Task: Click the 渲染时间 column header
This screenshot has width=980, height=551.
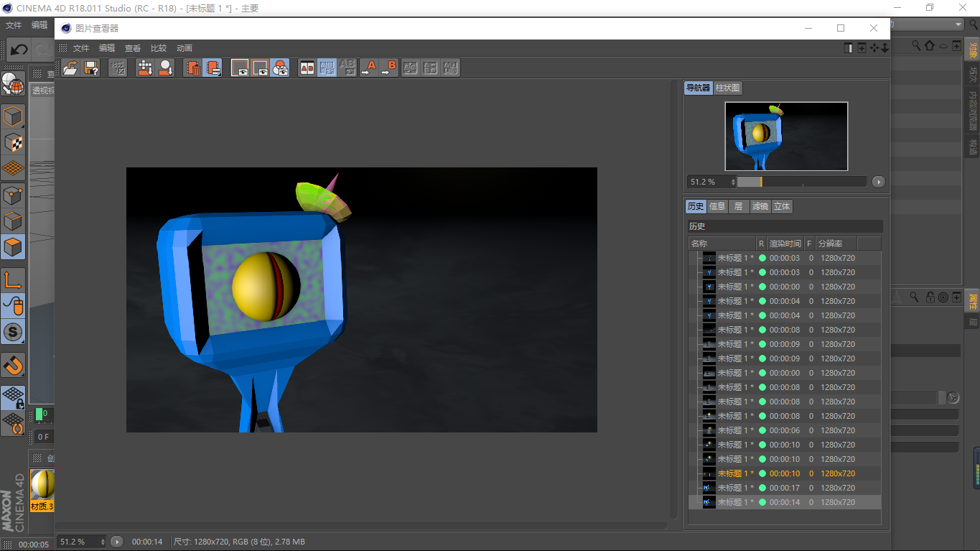Action: coord(784,244)
